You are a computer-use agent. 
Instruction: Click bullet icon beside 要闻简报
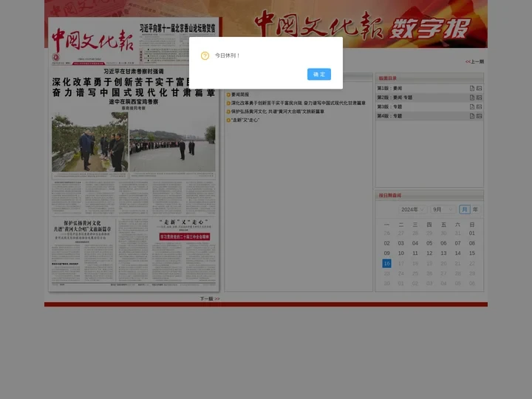228,95
